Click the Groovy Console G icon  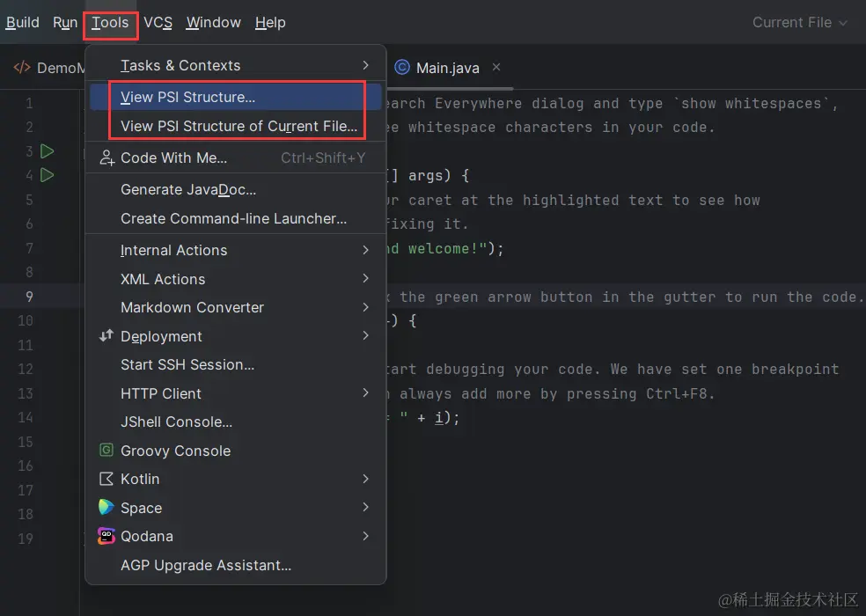tap(106, 450)
